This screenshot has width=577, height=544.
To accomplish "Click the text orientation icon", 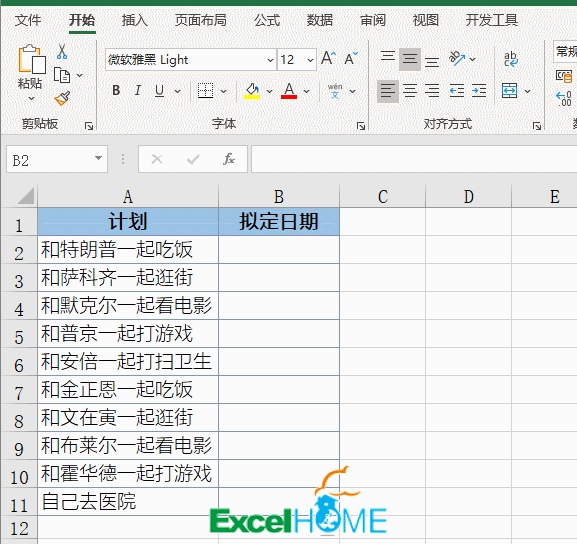I will 457,58.
